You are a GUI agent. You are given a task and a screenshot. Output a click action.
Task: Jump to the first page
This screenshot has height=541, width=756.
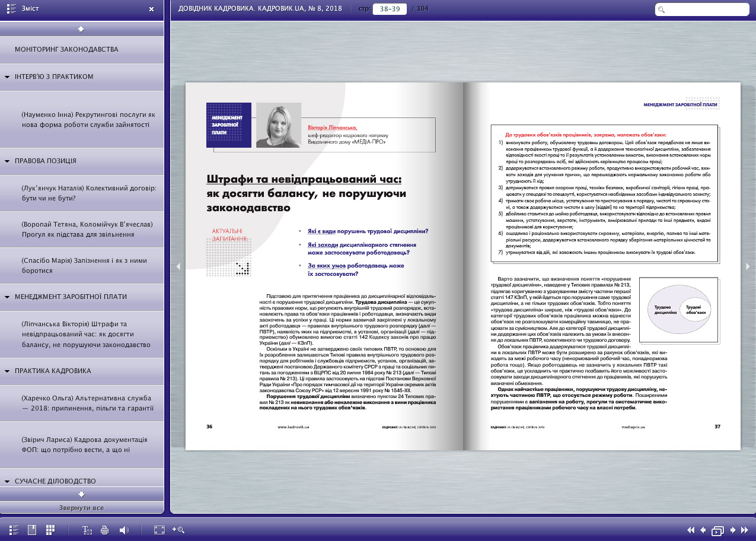click(691, 530)
